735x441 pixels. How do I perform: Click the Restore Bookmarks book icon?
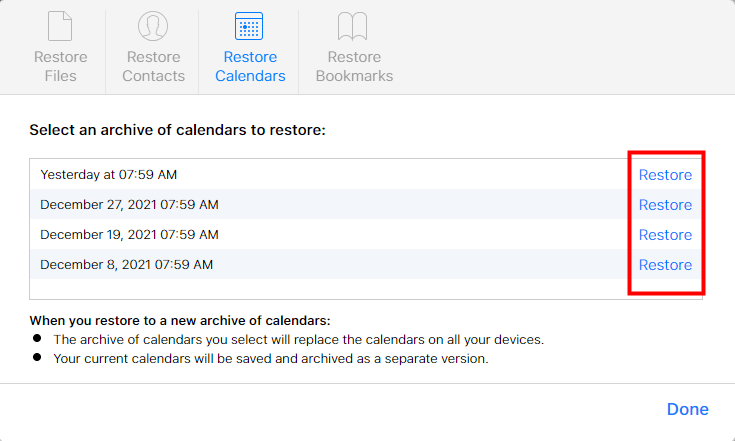pyautogui.click(x=354, y=27)
